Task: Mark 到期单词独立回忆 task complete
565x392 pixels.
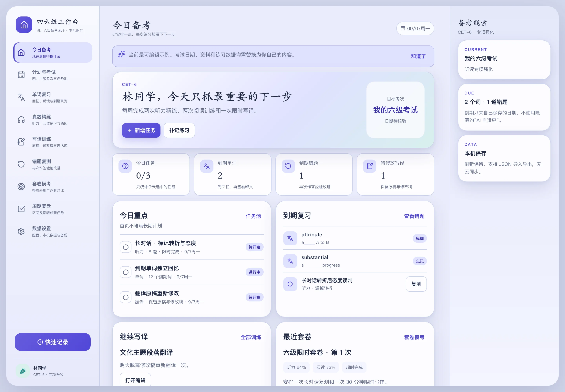Action: (126, 272)
